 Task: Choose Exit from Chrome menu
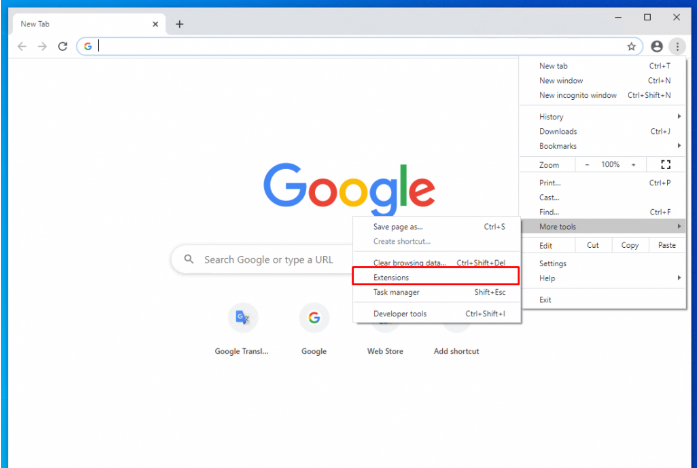coord(603,300)
